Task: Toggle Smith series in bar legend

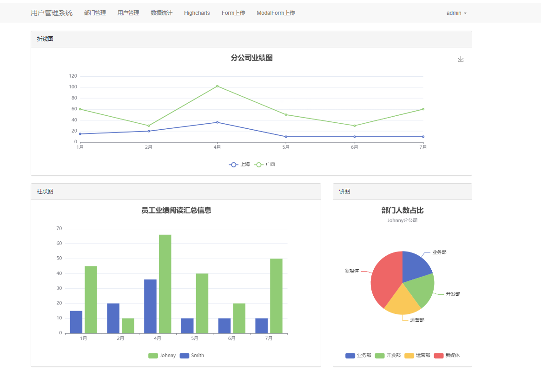Action: (185, 355)
